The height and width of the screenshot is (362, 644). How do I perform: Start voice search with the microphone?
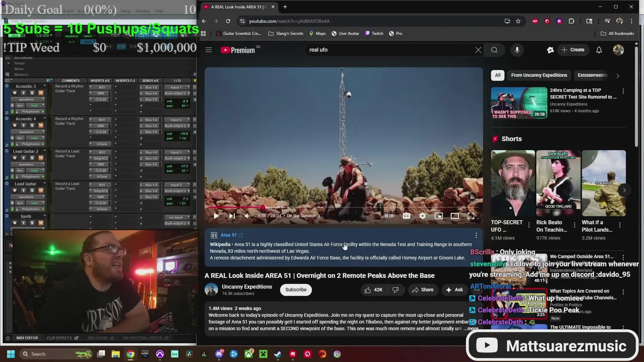pos(517,50)
